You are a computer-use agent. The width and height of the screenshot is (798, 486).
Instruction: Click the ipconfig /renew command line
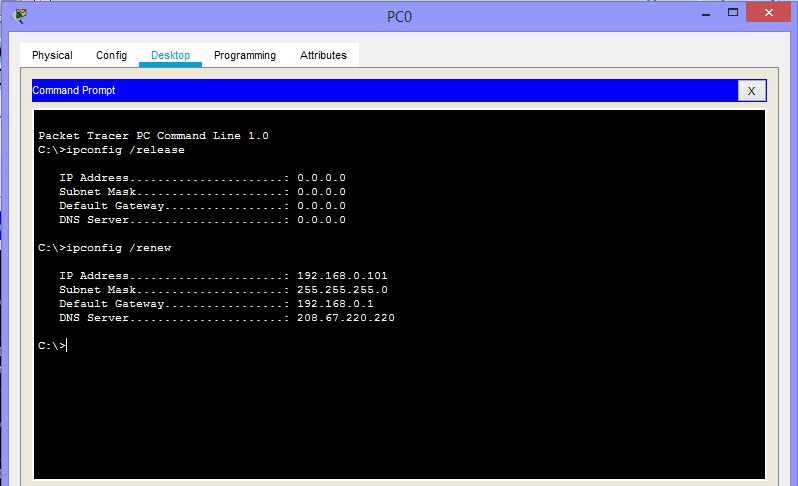pos(107,247)
